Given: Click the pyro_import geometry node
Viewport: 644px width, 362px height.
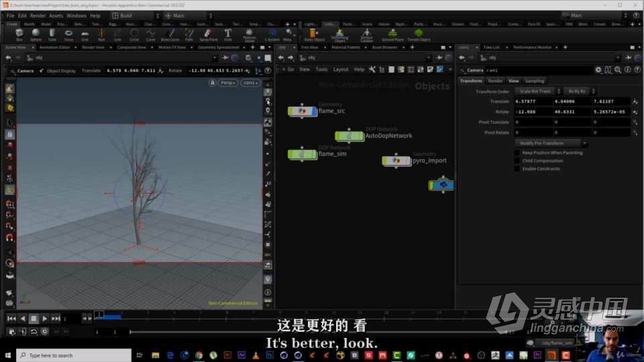Looking at the screenshot, I should point(396,160).
